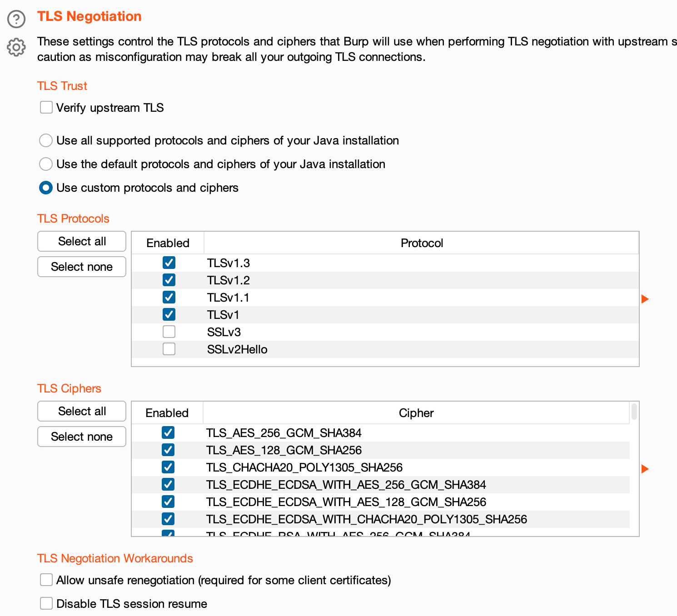Open the help question mark icon

pos(16,20)
